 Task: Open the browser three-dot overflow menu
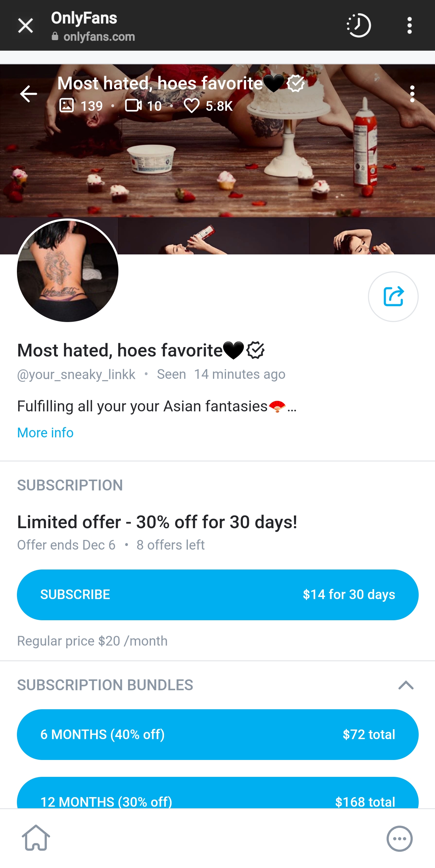(409, 26)
